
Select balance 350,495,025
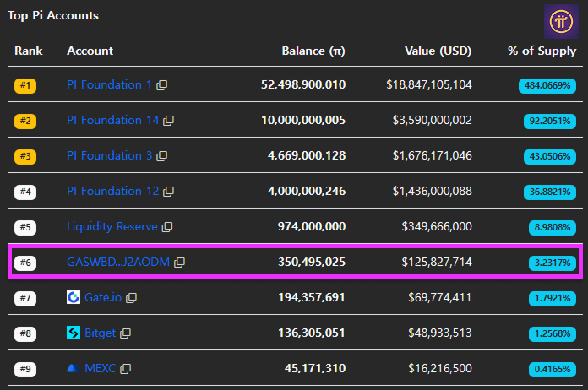[312, 262]
